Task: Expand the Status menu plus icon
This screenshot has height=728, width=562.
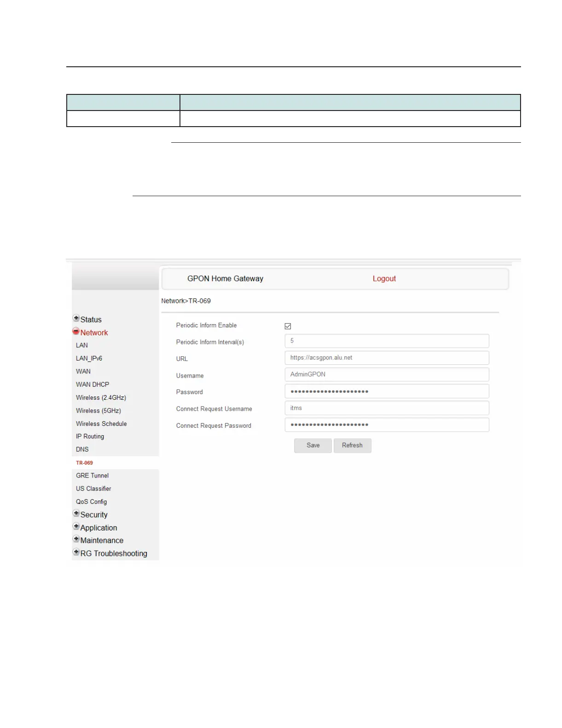Action: click(x=76, y=318)
